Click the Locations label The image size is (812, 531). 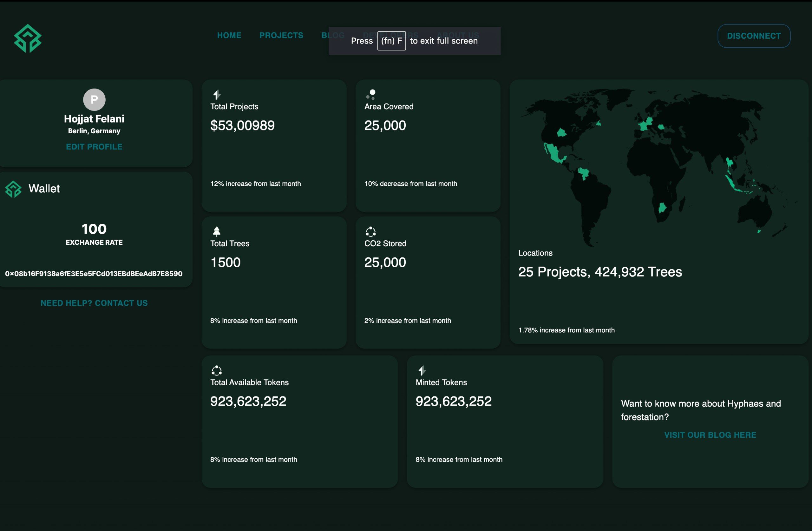(535, 253)
